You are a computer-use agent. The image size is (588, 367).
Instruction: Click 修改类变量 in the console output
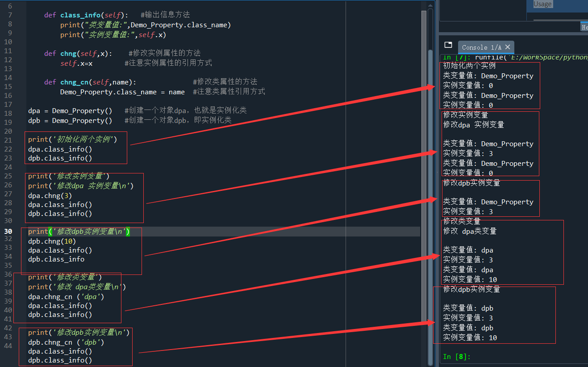coord(462,221)
